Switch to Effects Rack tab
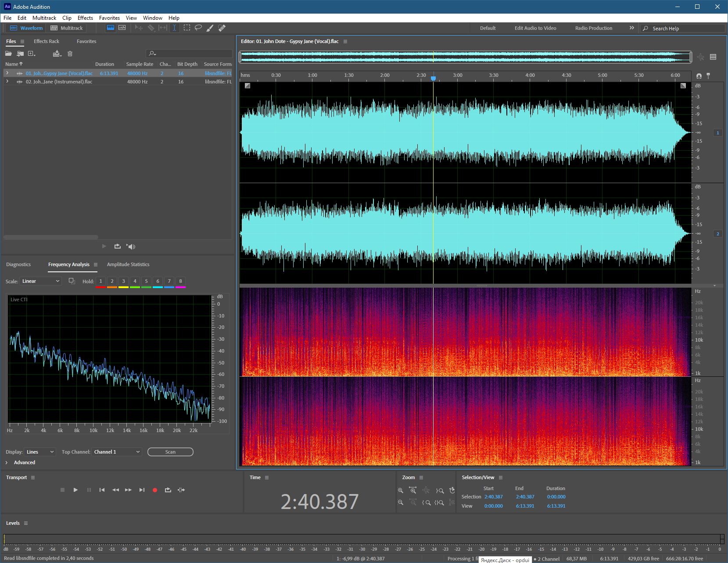 (47, 41)
